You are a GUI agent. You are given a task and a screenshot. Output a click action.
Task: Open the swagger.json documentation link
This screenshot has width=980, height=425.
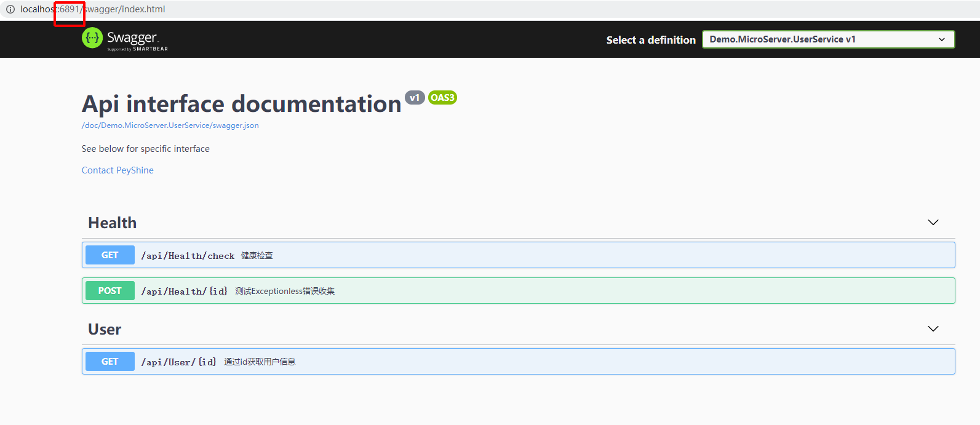pos(170,125)
